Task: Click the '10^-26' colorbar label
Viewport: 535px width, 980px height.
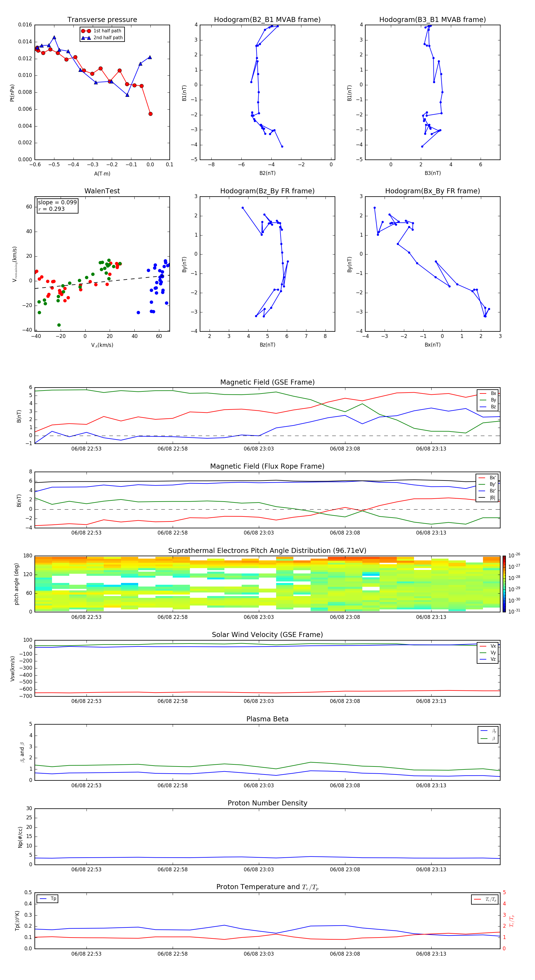Action: click(514, 555)
